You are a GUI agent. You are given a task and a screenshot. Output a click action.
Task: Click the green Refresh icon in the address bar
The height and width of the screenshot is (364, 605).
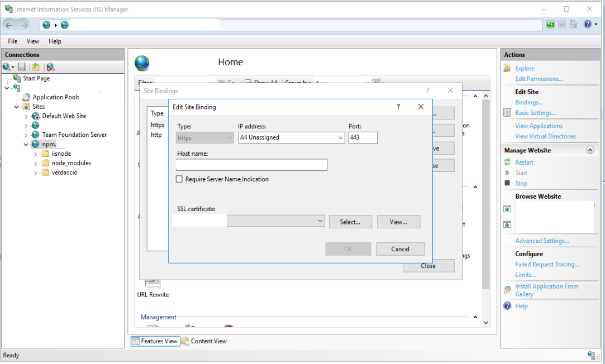pos(550,24)
